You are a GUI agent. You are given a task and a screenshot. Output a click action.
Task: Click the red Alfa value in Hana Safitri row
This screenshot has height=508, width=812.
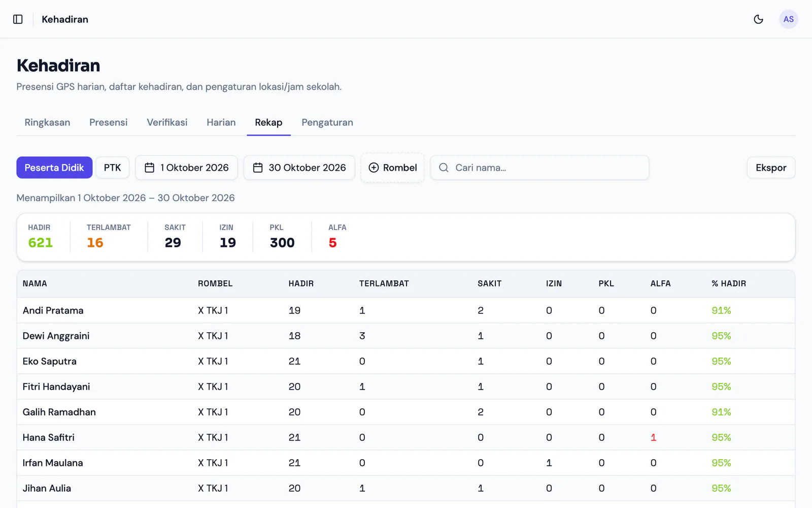pyautogui.click(x=654, y=437)
